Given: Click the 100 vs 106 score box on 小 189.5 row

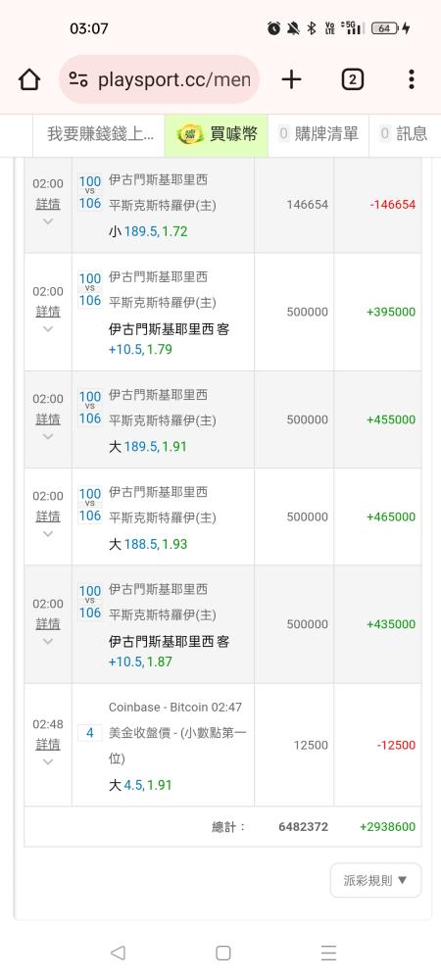Looking at the screenshot, I should coord(90,192).
